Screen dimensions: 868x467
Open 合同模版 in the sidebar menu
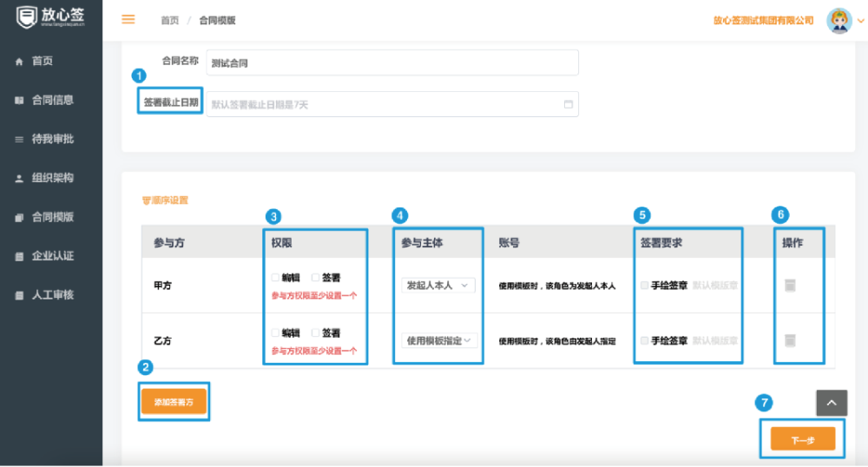(x=53, y=217)
